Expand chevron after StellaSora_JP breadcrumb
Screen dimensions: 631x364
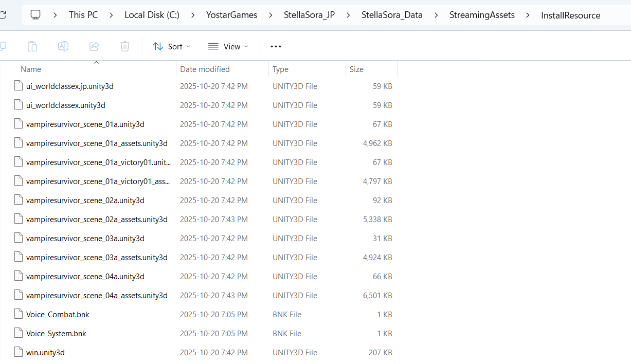(348, 15)
